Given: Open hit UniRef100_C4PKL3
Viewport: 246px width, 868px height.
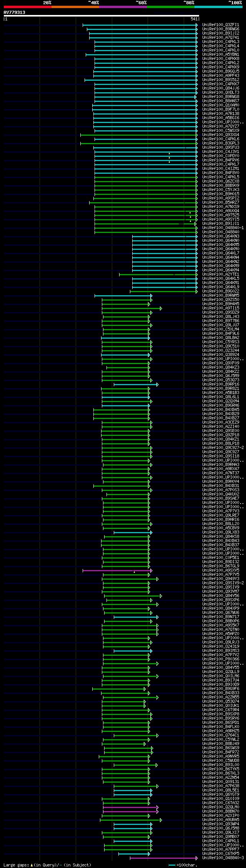Looking at the screenshot, I should [221, 42].
